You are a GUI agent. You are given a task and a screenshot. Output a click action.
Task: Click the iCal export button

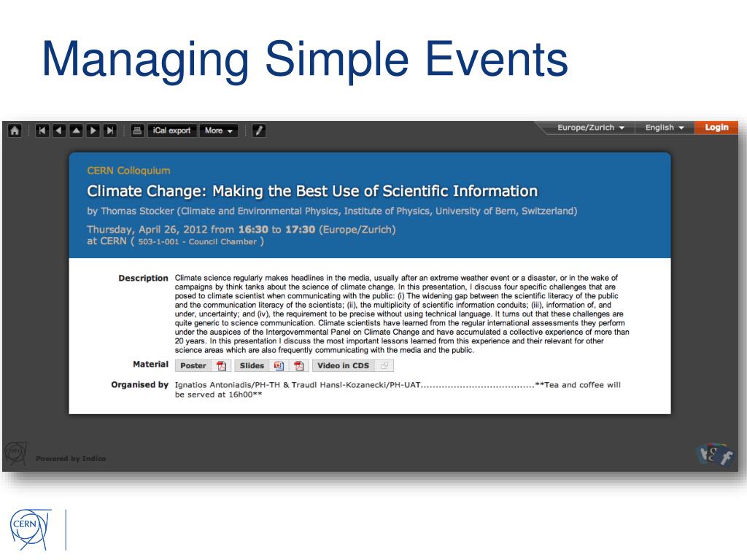point(171,131)
